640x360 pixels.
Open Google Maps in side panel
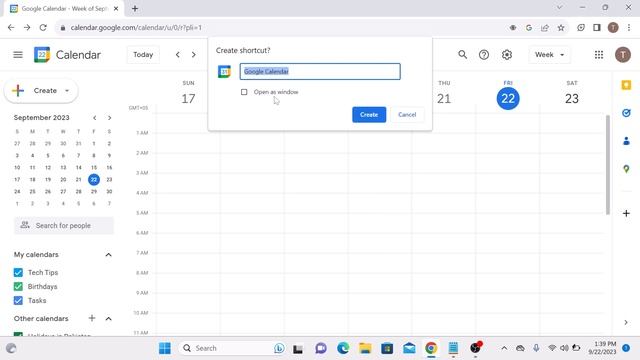[626, 169]
